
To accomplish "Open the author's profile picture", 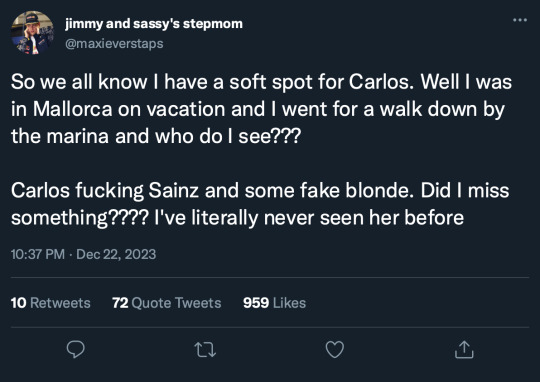I will point(32,33).
